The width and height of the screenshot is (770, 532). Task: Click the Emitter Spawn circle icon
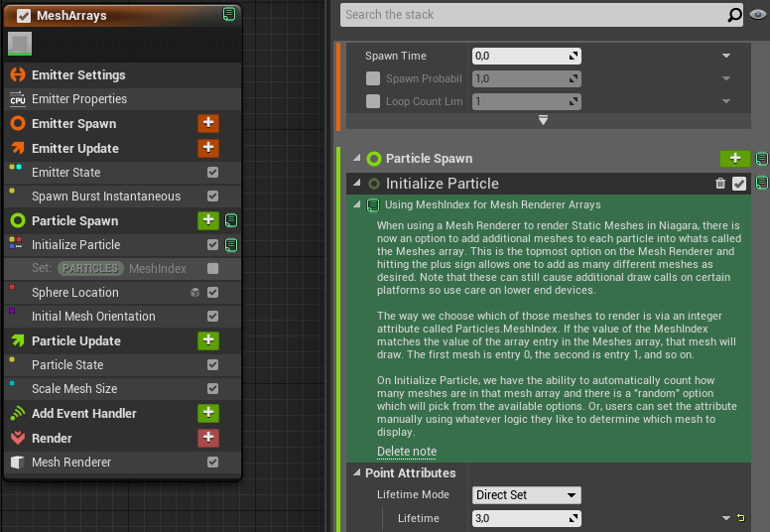pyautogui.click(x=18, y=123)
